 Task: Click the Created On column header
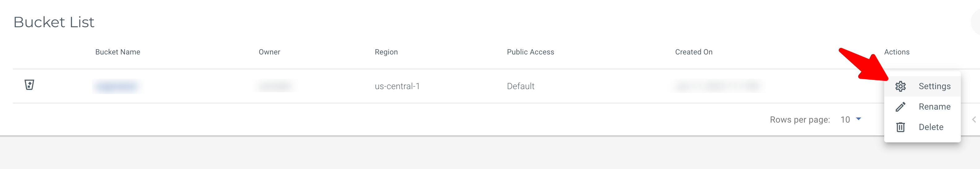tap(694, 52)
